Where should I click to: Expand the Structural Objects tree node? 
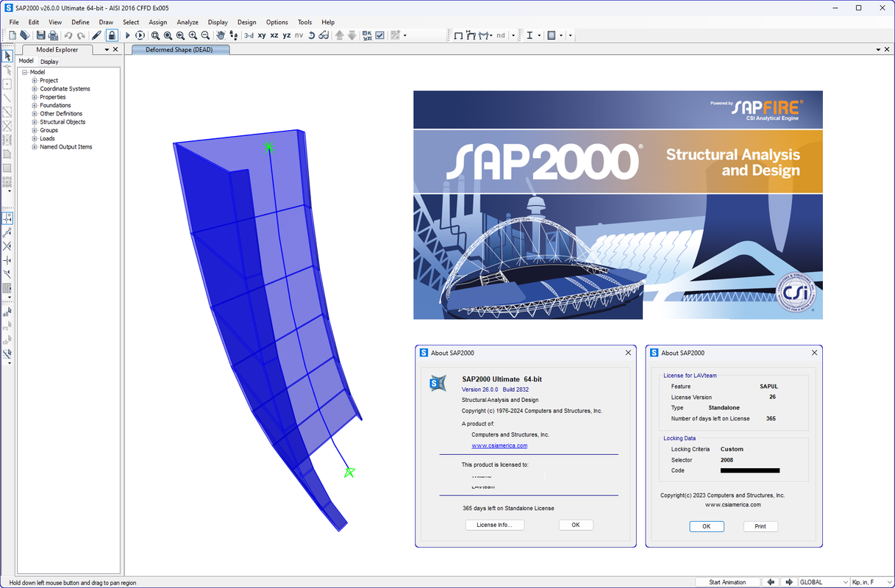pyautogui.click(x=35, y=122)
